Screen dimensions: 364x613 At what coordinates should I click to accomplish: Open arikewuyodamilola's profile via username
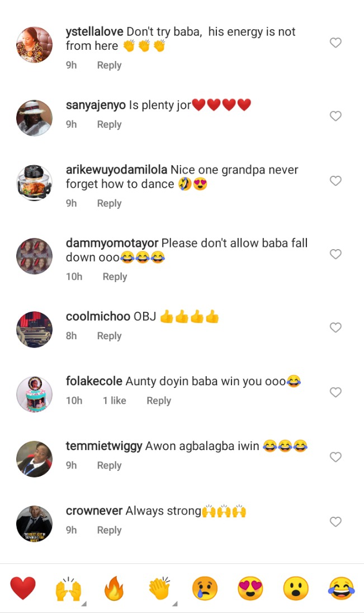point(116,170)
